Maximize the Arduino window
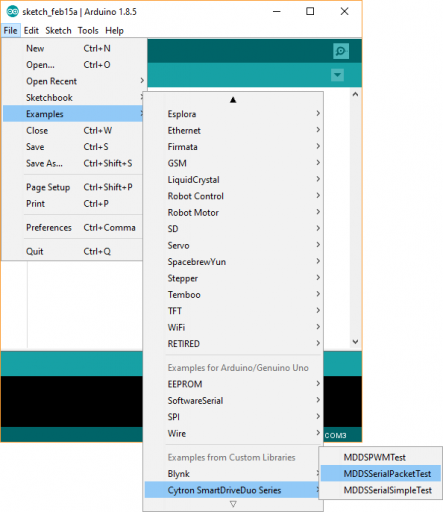 [x=310, y=11]
